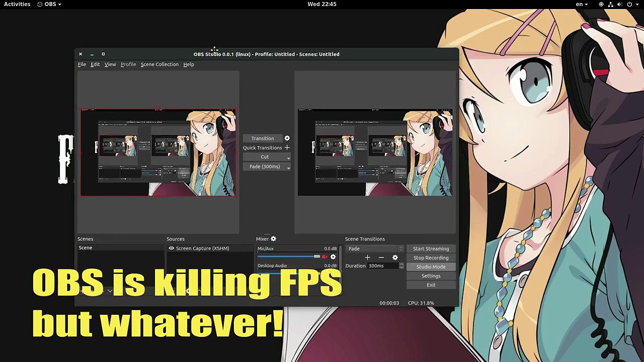This screenshot has width=644, height=362.
Task: Click the left preview pane thumbnail
Action: click(x=158, y=152)
